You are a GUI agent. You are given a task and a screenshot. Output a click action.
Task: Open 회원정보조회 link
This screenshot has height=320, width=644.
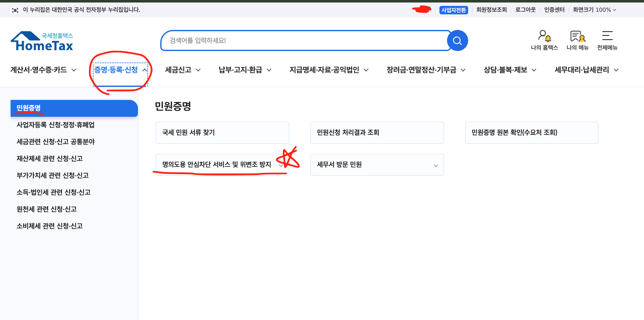point(491,10)
